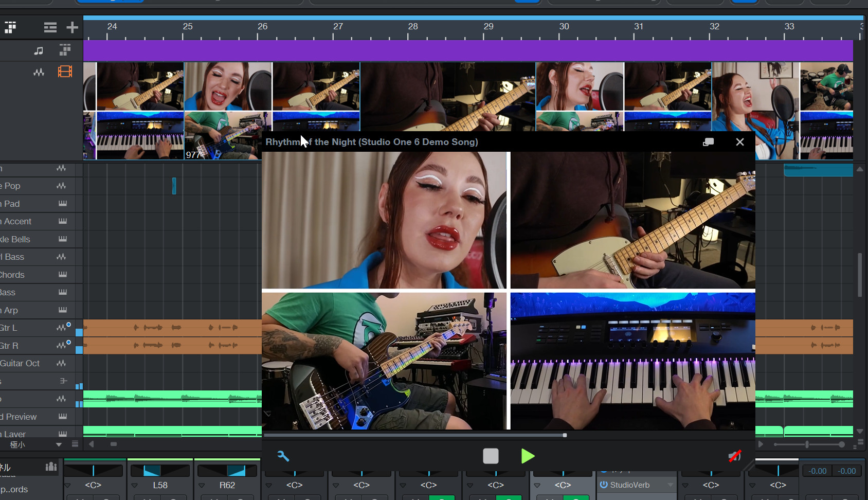Click the R62 pan value
The height and width of the screenshot is (500, 868).
click(x=227, y=485)
